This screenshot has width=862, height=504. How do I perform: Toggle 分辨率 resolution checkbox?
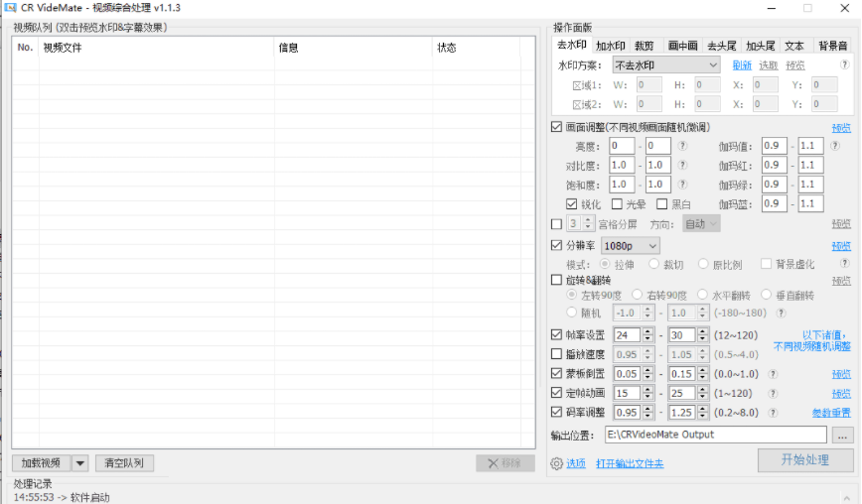coord(556,245)
